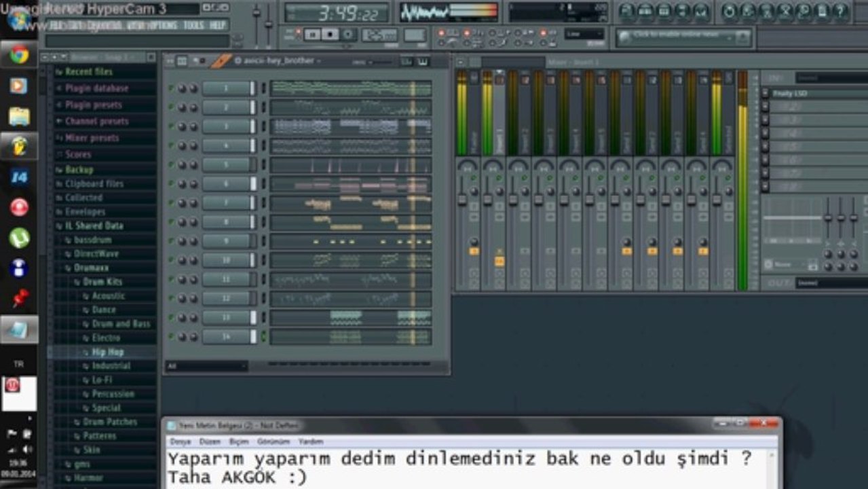Click the Notepad taskbar icon
Image resolution: width=868 pixels, height=489 pixels.
(19, 329)
